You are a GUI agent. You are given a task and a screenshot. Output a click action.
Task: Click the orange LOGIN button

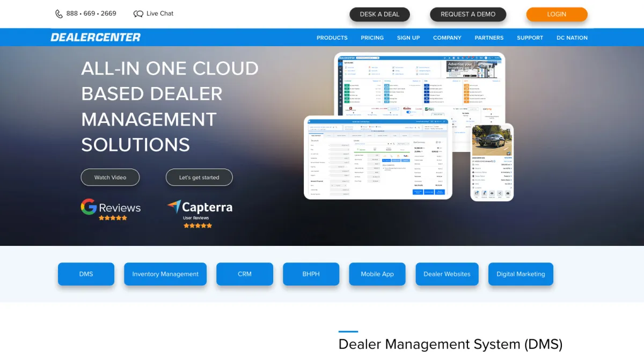click(x=557, y=14)
